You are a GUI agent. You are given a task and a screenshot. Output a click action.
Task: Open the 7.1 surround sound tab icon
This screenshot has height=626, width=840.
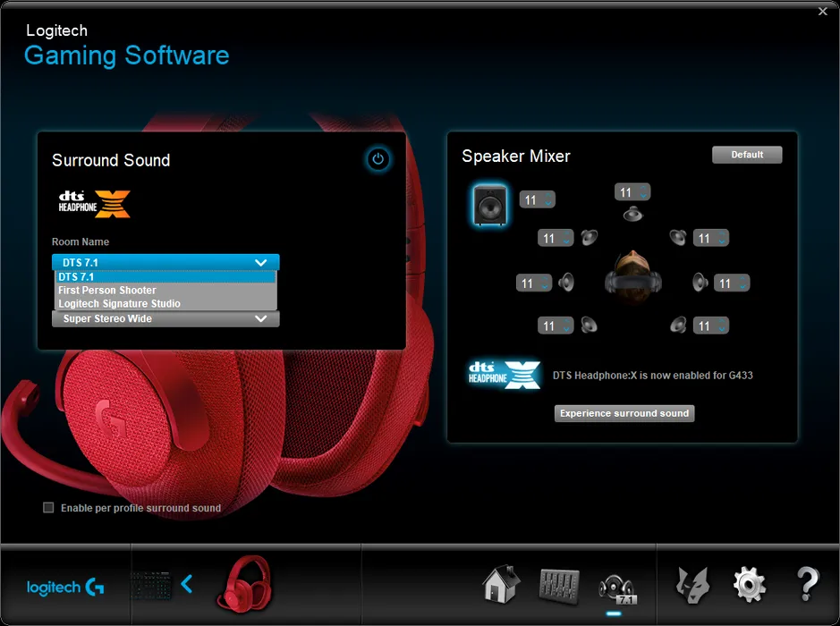point(616,587)
